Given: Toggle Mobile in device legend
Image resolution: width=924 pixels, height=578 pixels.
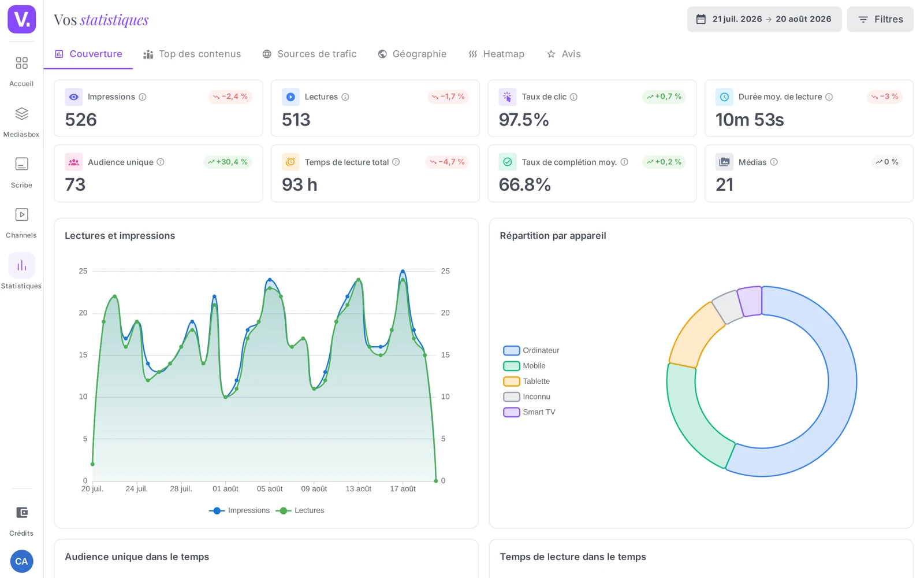Looking at the screenshot, I should coord(524,366).
